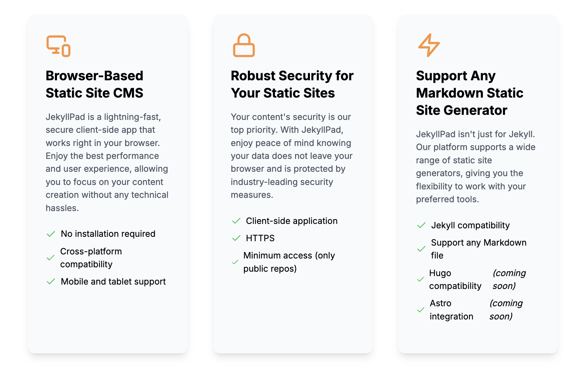Click checkmark next to Hugo compatibility
This screenshot has width=588, height=374.
tap(420, 280)
